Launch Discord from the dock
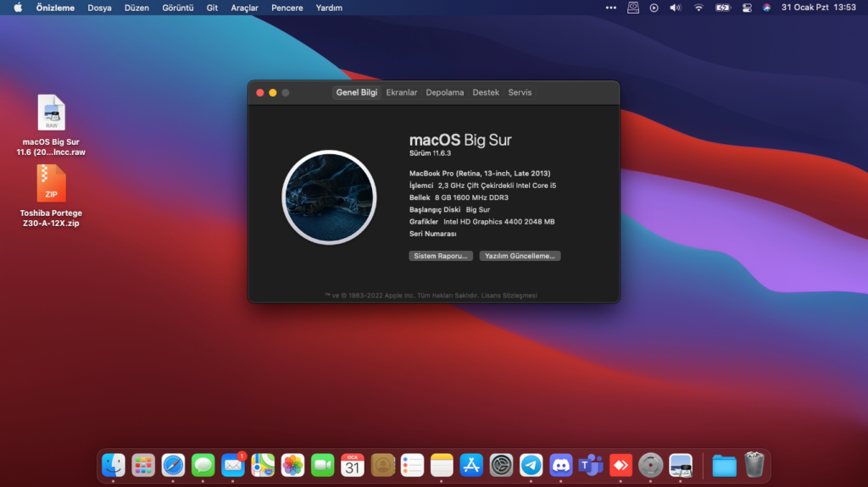The image size is (868, 487). (561, 466)
